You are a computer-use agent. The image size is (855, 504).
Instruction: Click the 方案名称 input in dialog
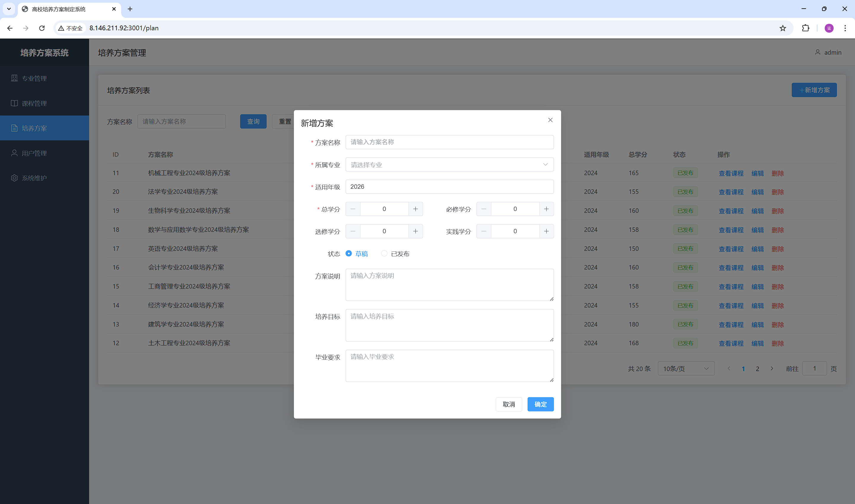coord(449,142)
